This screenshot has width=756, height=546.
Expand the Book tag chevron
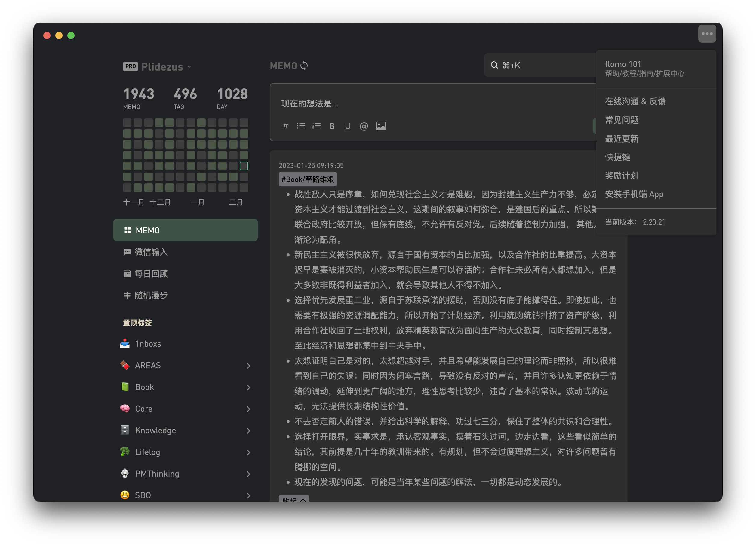pyautogui.click(x=248, y=387)
